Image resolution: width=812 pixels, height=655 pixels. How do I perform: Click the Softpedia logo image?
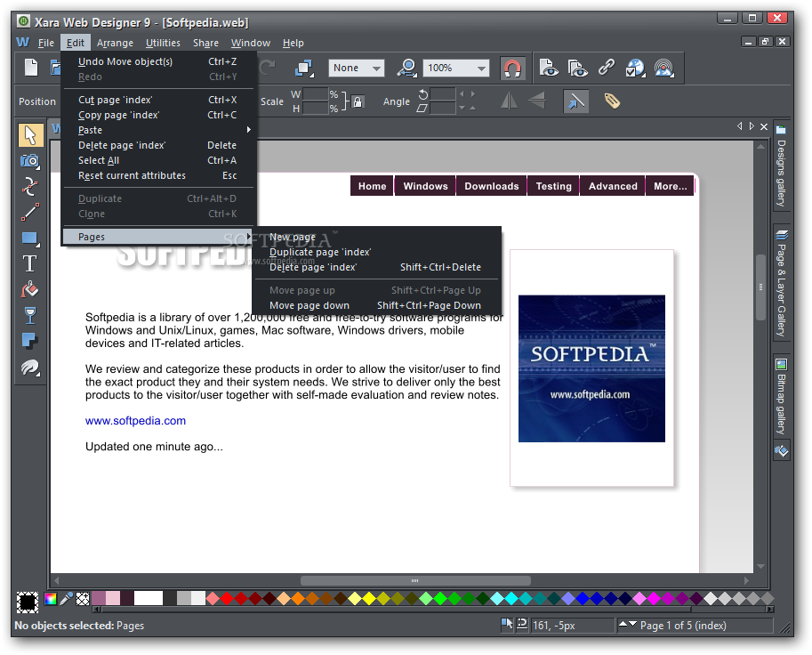(592, 368)
